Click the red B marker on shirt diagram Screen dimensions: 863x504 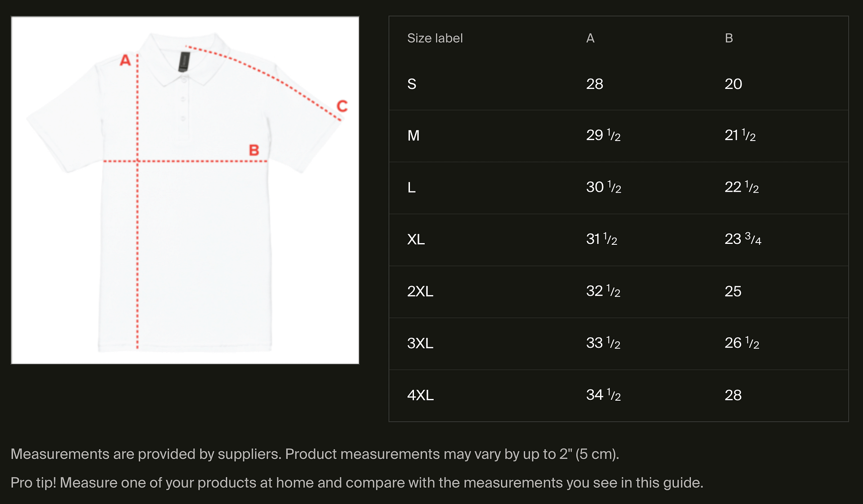pos(254,150)
